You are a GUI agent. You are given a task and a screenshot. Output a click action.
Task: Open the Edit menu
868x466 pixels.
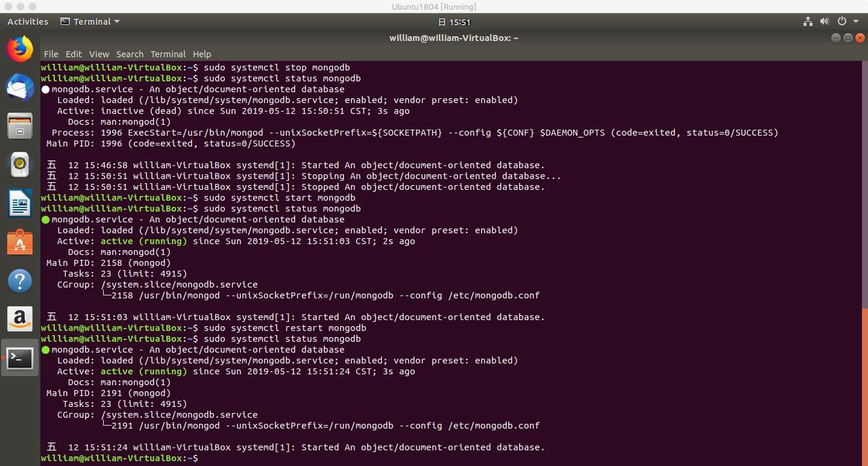point(74,54)
